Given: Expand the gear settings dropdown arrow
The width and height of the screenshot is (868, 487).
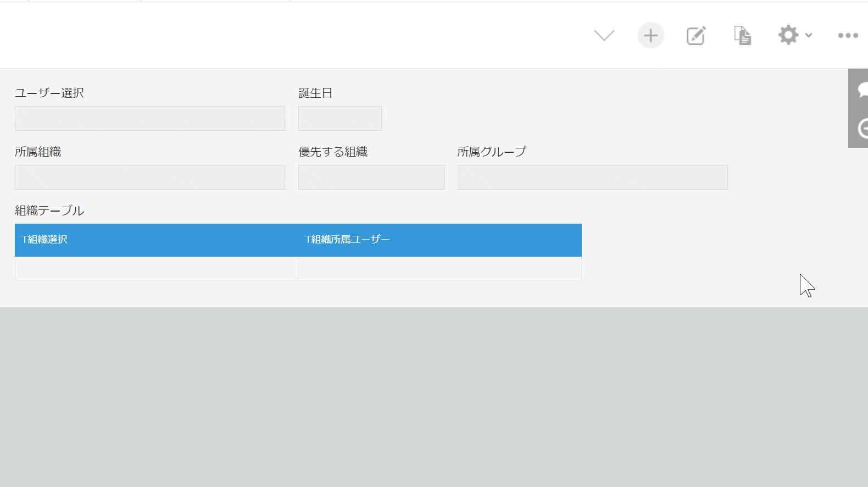Looking at the screenshot, I should click(809, 35).
